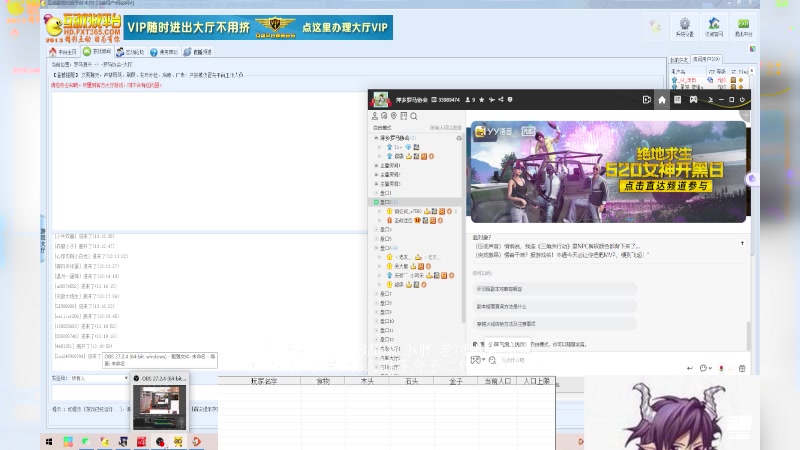Viewport: 800px width, 450px height.
Task: Switch to the 平台主页 tab
Action: coord(63,52)
